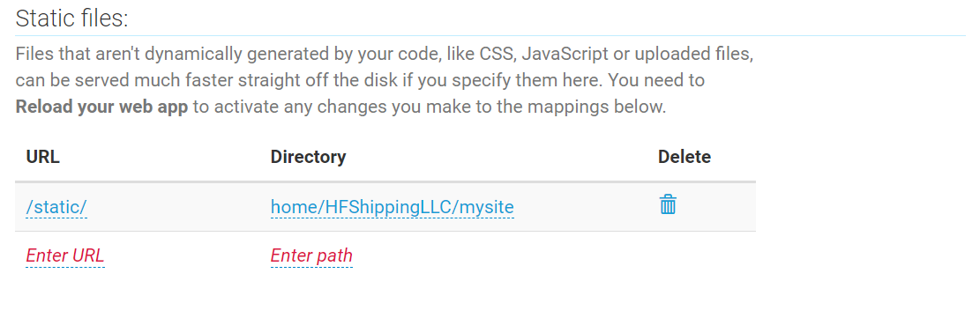This screenshot has height=318, width=980.
Task: Click the bold Reload your web app text
Action: 101,107
